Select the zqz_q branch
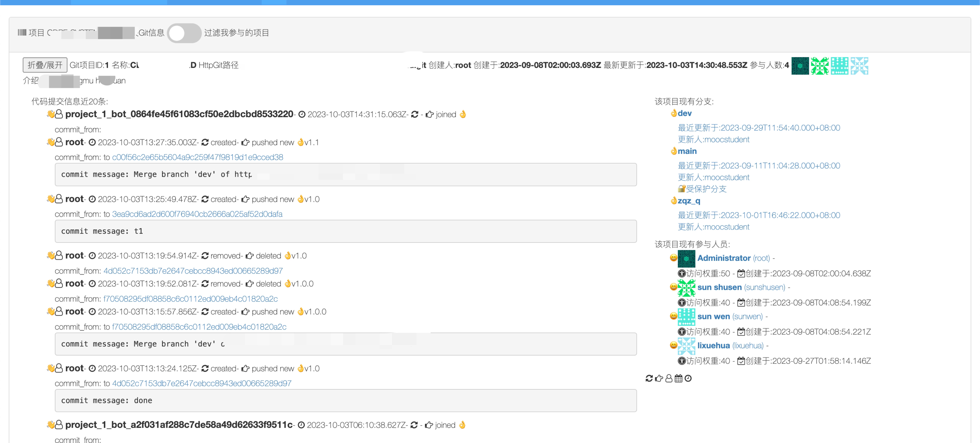Screen dimensions: 980x443 click(689, 201)
